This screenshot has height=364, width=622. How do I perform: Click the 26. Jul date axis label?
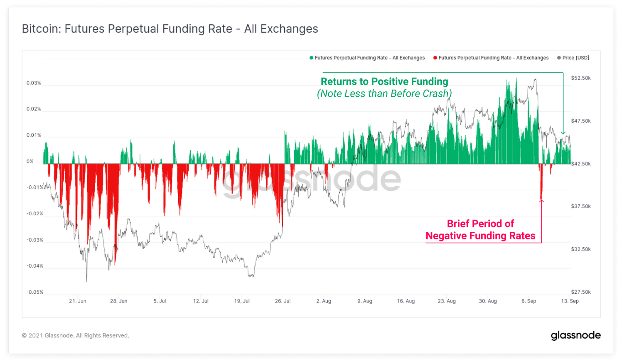point(283,301)
